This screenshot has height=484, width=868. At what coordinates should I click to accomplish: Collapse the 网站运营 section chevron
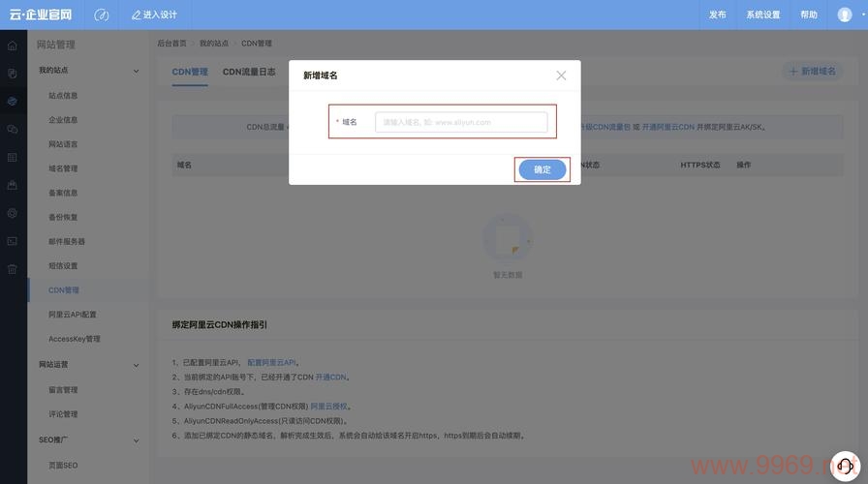click(x=137, y=365)
